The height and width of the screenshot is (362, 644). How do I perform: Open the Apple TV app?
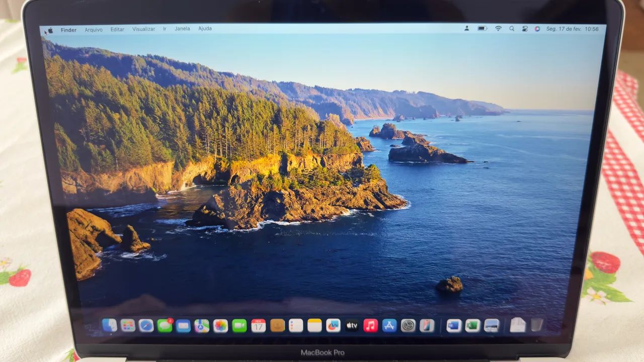click(352, 325)
